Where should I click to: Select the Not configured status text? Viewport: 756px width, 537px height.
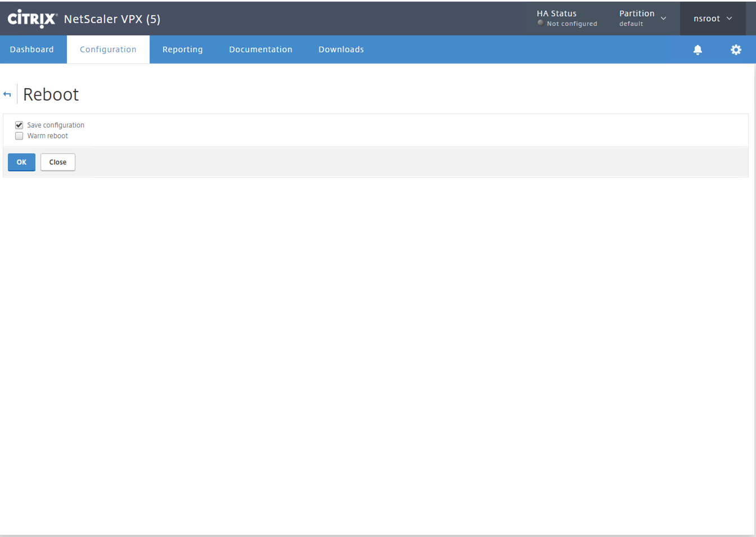573,24
